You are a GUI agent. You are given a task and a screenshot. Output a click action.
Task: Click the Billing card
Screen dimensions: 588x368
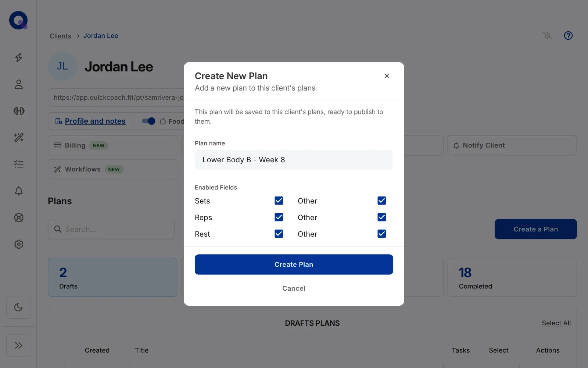(x=112, y=145)
